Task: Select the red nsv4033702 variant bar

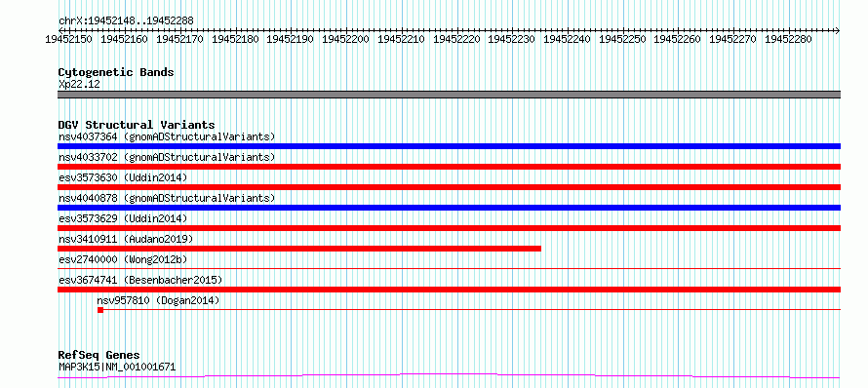Action: 449,167
